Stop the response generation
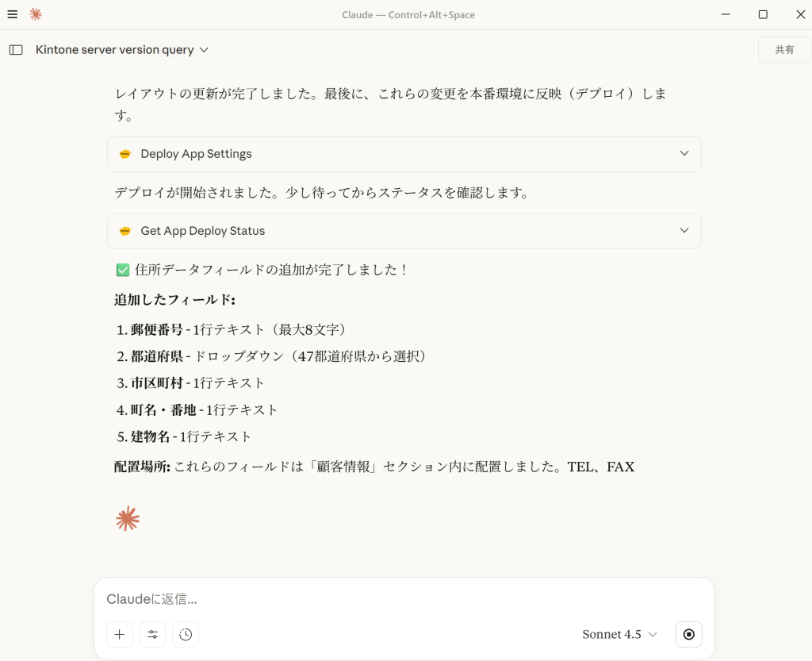The width and height of the screenshot is (812, 661). click(688, 634)
